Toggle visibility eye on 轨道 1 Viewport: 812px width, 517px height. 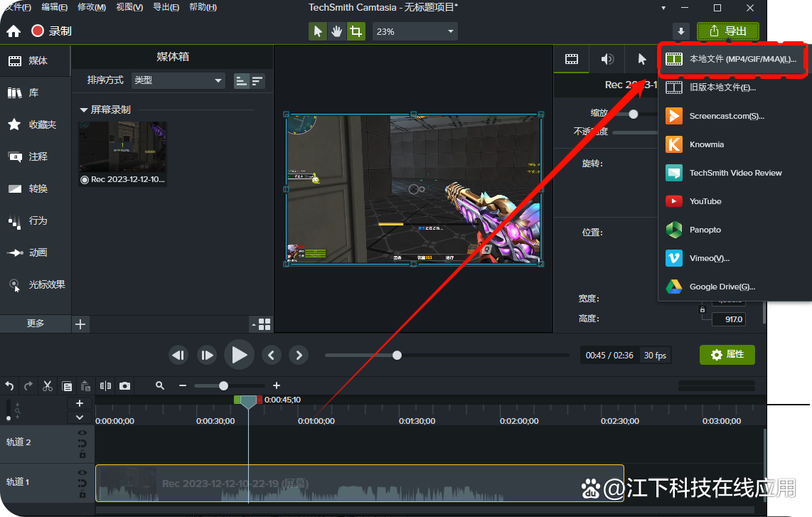(82, 472)
